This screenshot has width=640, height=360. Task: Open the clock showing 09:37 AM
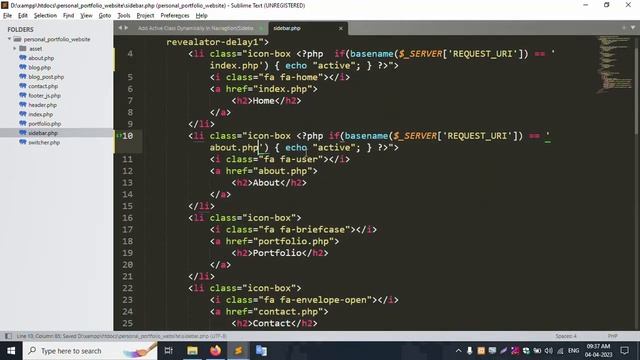click(598, 351)
